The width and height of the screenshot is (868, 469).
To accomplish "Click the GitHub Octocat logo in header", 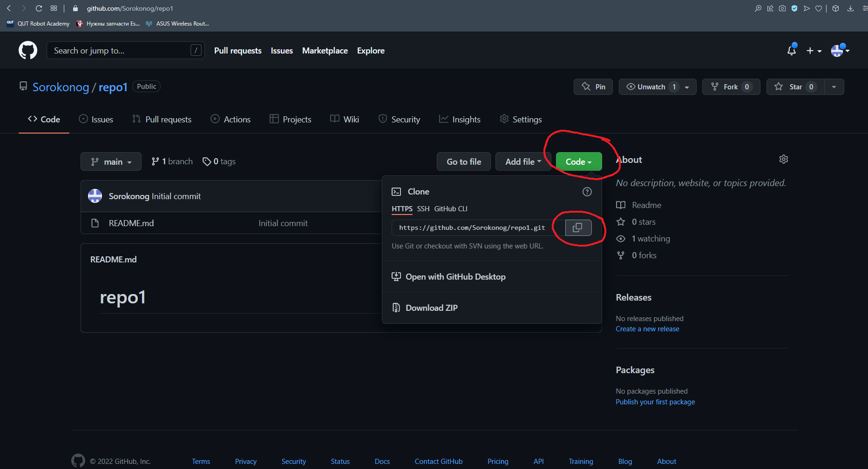I will 28,50.
